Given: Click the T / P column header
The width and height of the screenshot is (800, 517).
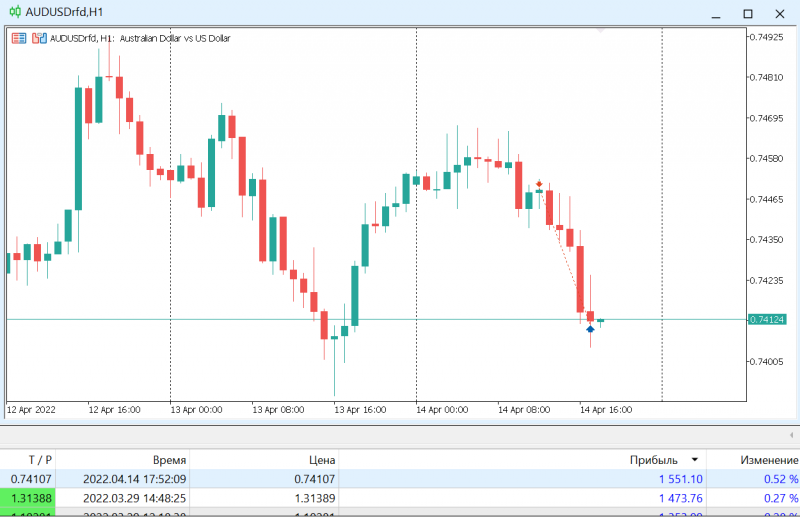Looking at the screenshot, I should (x=40, y=460).
